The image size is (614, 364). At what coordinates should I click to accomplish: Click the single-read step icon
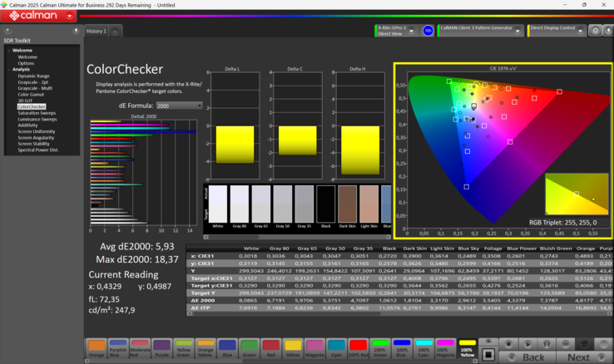(547, 344)
